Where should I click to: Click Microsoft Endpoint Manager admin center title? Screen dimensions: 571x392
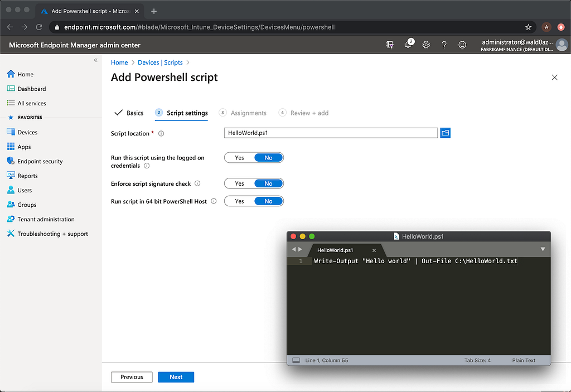pyautogui.click(x=75, y=45)
